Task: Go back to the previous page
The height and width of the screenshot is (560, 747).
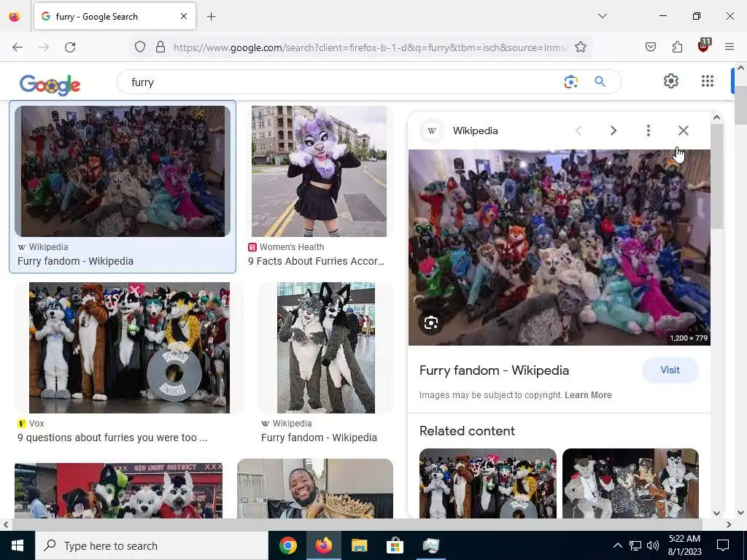Action: tap(18, 47)
